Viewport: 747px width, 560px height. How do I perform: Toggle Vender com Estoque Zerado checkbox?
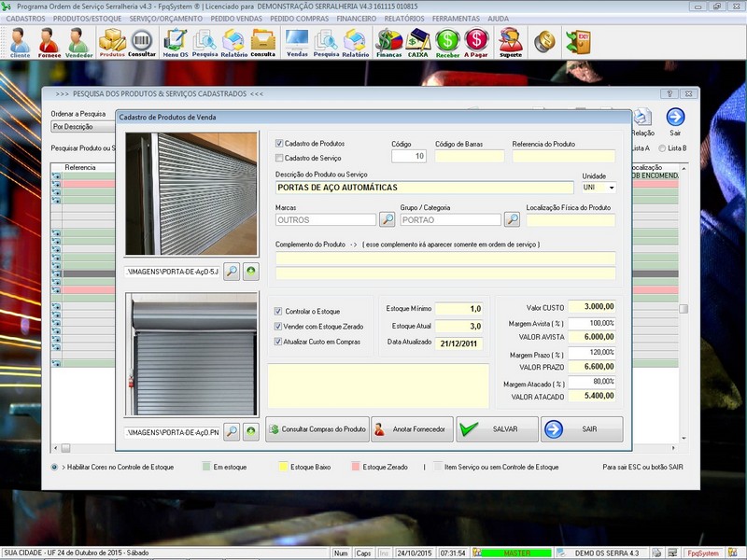278,327
